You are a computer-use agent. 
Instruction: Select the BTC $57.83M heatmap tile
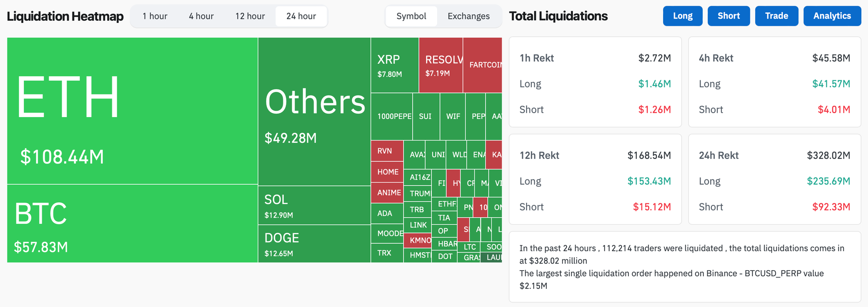(x=132, y=223)
